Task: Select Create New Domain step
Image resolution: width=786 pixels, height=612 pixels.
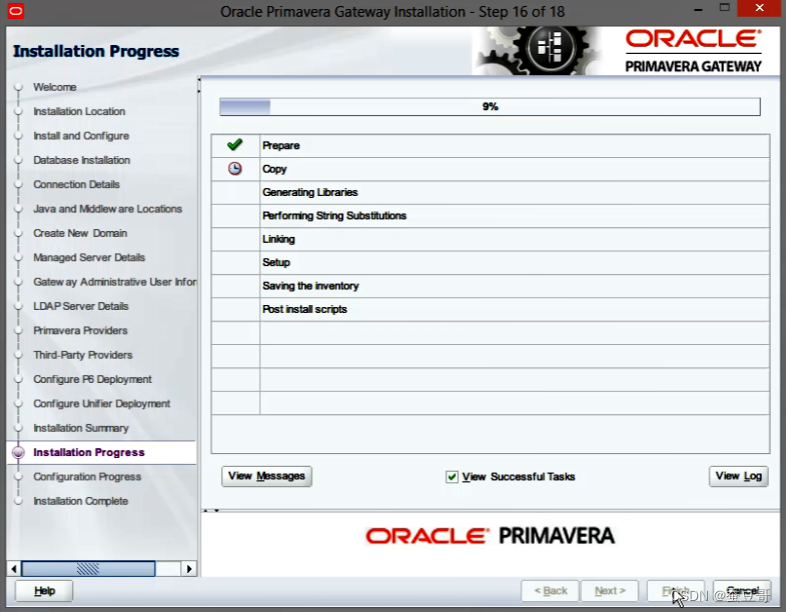Action: [80, 234]
